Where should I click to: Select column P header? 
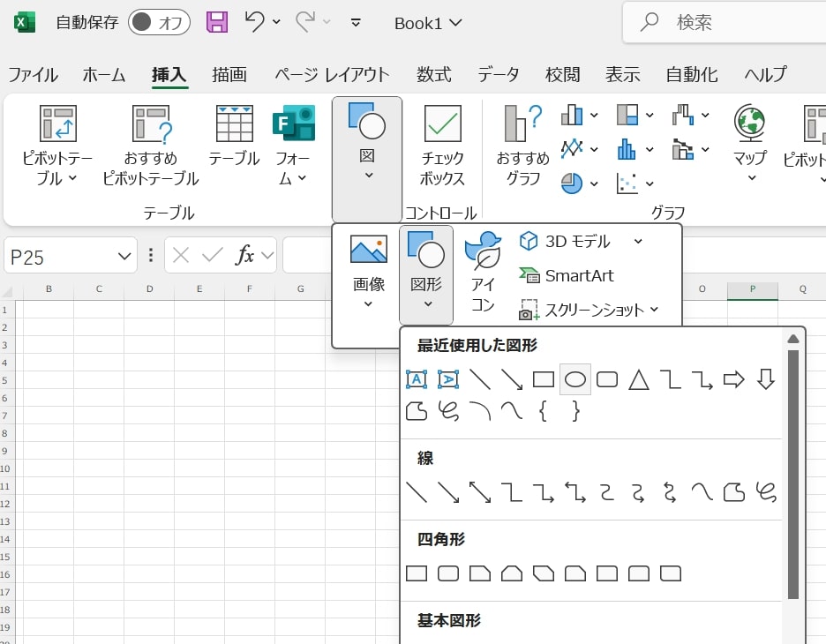[x=752, y=288]
